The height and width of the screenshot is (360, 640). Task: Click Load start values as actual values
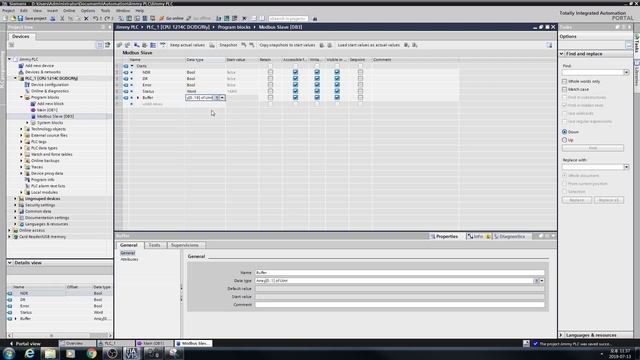click(369, 45)
